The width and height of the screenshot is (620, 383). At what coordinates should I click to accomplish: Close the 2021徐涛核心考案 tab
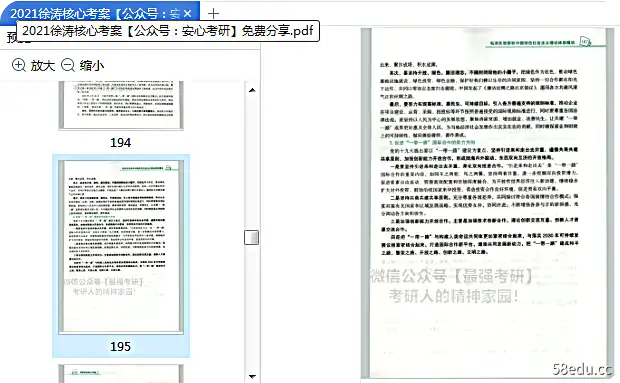[x=188, y=14]
